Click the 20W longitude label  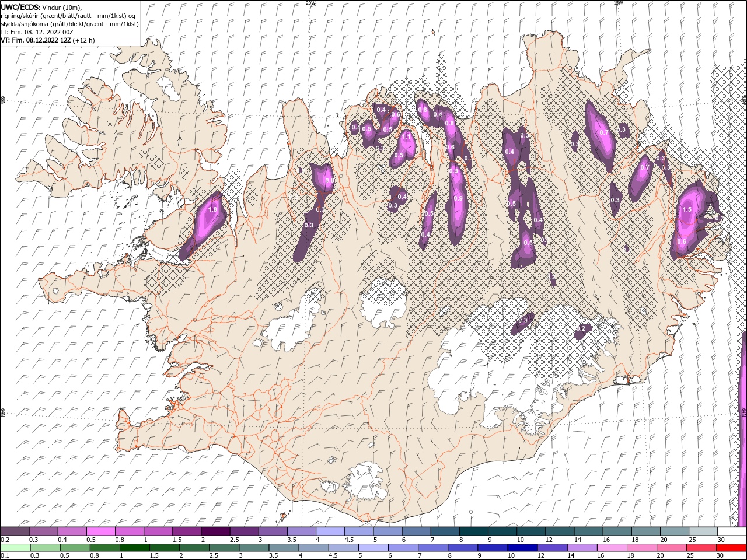310,3
